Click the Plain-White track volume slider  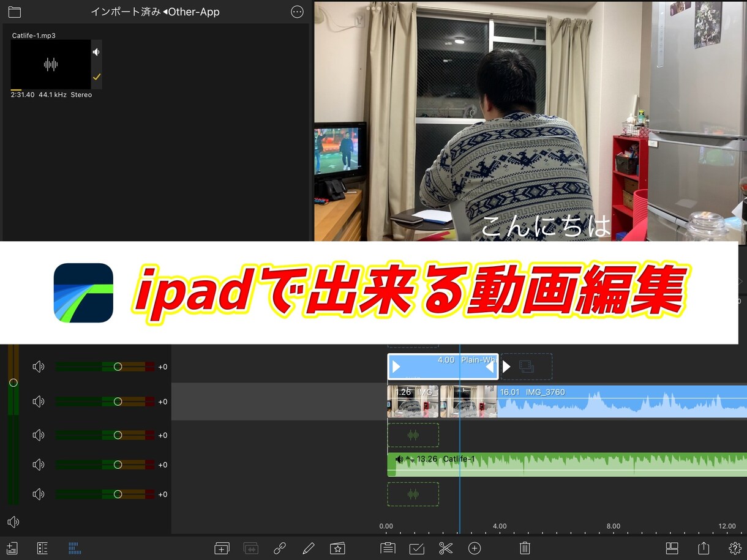pyautogui.click(x=105, y=367)
